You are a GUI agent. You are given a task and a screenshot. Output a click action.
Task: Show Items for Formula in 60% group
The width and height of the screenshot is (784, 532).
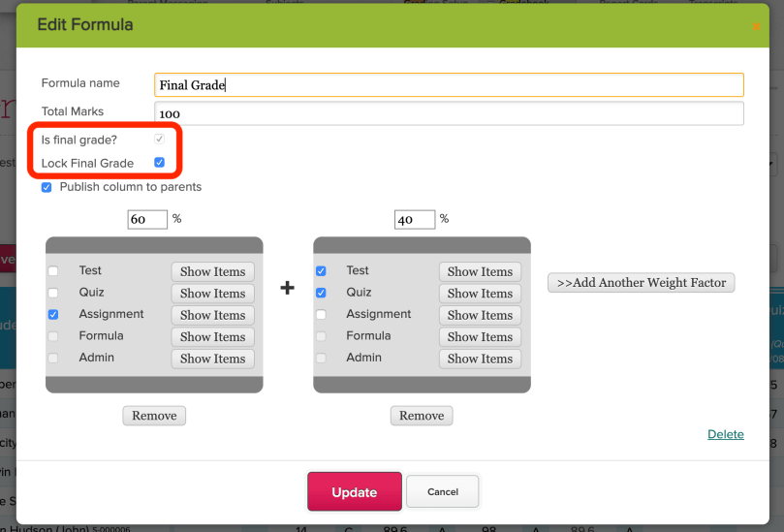point(212,337)
